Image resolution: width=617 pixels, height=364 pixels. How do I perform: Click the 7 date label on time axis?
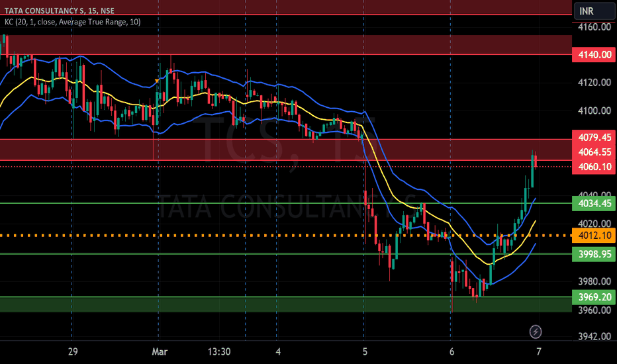pos(538,351)
